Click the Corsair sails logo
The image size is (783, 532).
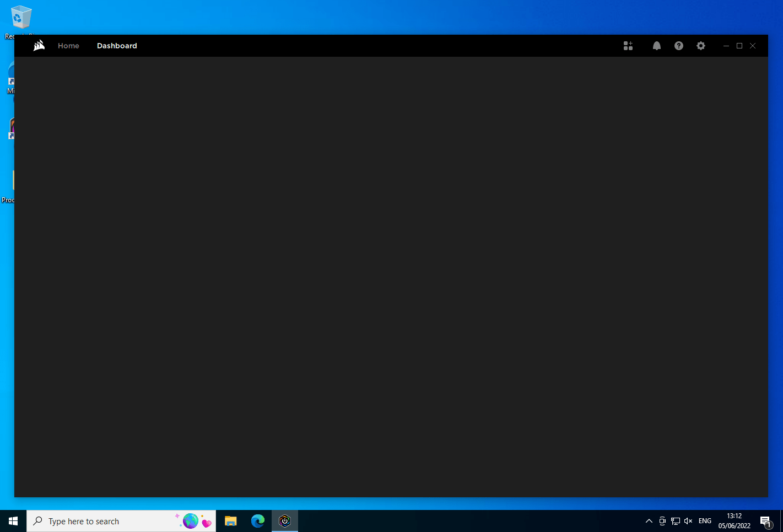coord(39,46)
